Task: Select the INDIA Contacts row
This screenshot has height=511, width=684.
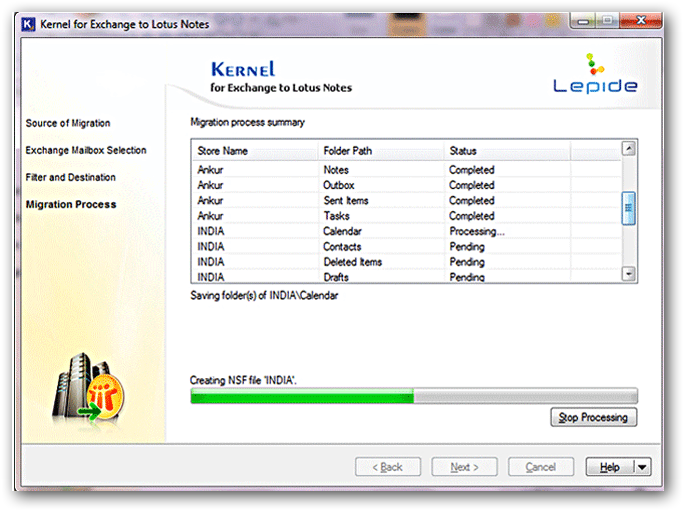Action: pos(407,247)
